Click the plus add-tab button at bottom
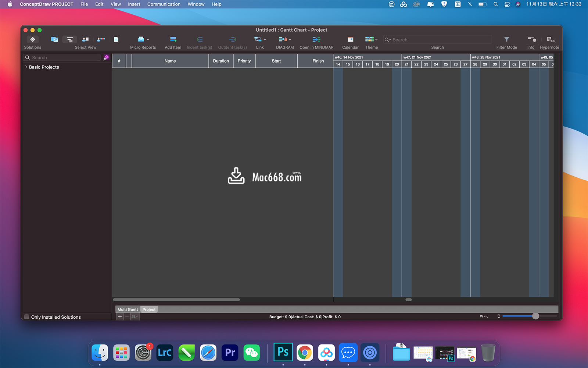588x368 pixels. point(120,316)
